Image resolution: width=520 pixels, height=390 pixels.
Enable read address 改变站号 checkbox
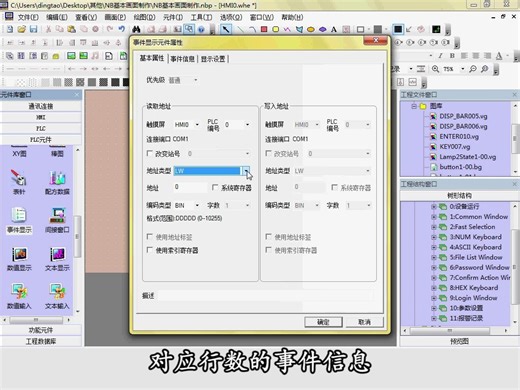(x=150, y=153)
